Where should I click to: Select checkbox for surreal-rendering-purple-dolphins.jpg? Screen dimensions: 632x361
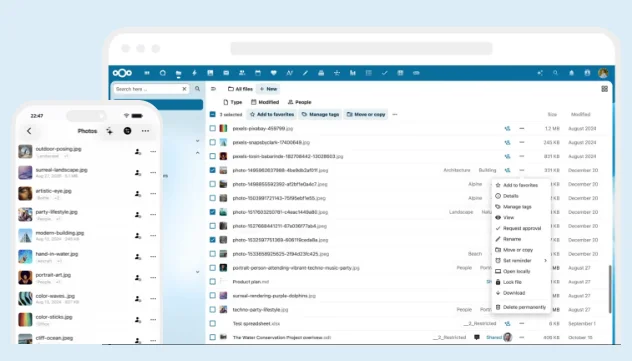click(212, 295)
